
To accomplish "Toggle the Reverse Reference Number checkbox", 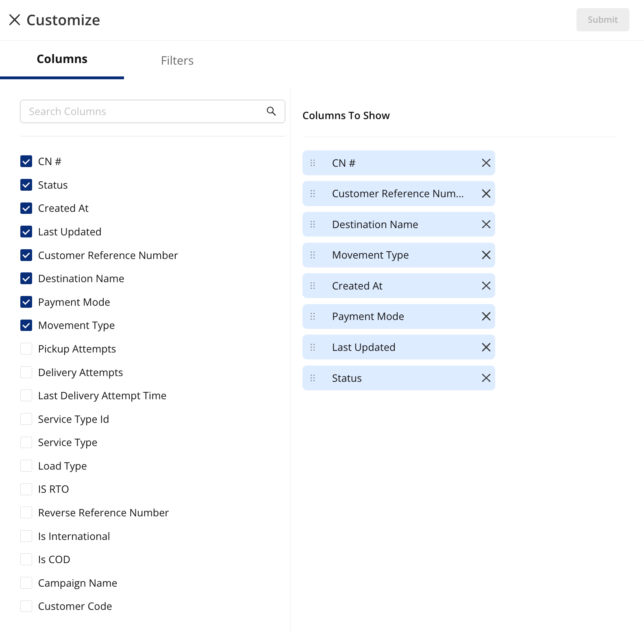I will pyautogui.click(x=26, y=513).
